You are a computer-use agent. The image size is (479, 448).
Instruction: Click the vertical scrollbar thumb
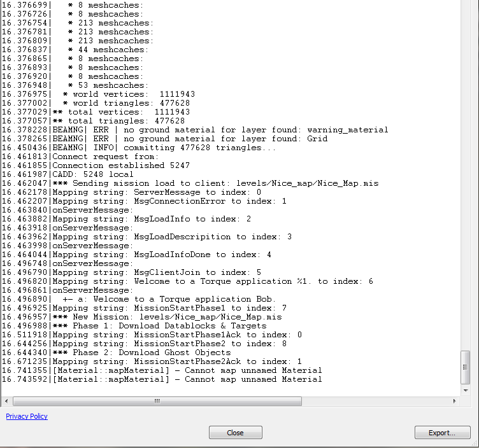tap(465, 367)
